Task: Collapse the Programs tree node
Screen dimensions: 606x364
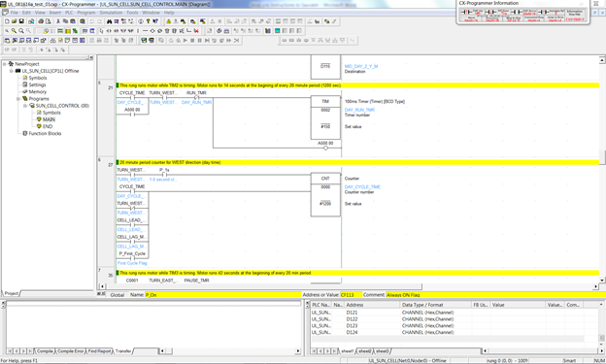Action: click(x=17, y=99)
